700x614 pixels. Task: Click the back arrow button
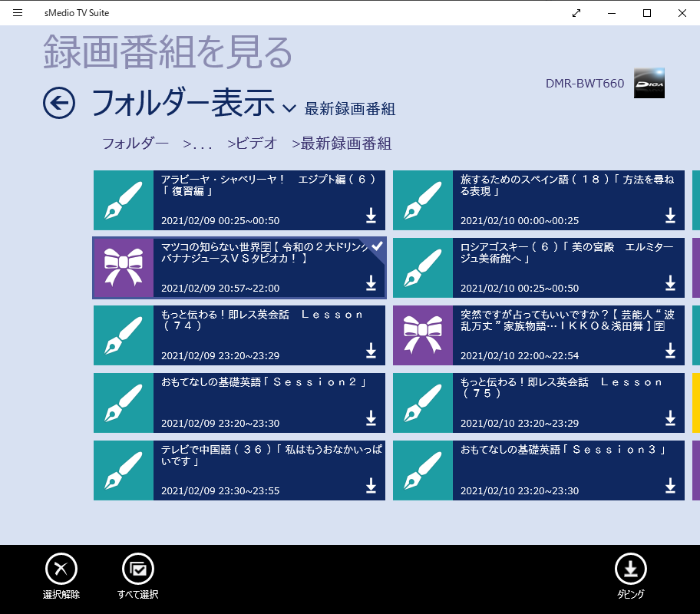click(x=59, y=103)
